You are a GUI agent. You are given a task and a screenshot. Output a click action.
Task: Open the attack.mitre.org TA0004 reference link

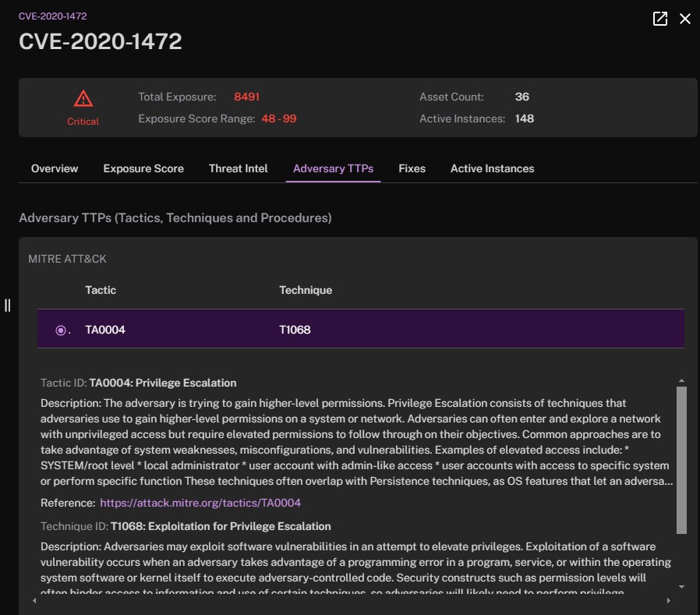click(x=200, y=503)
